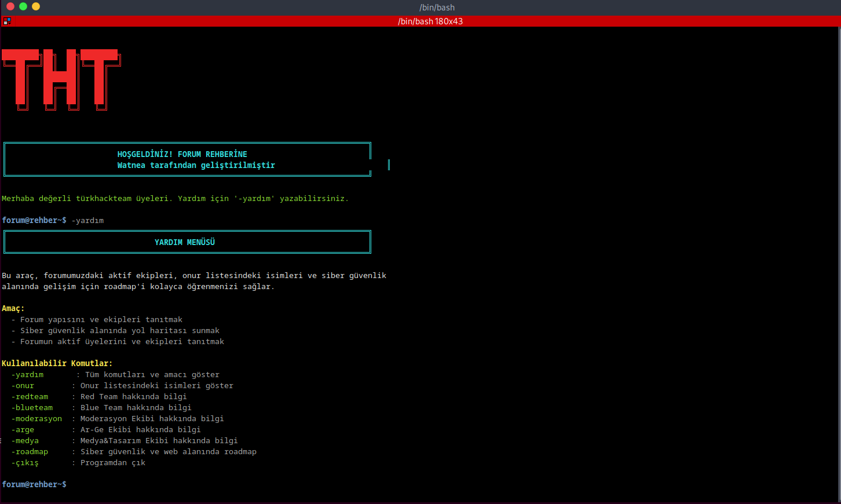Click the "/bin/bash" window title at the top
This screenshot has width=841, height=504.
[x=437, y=8]
